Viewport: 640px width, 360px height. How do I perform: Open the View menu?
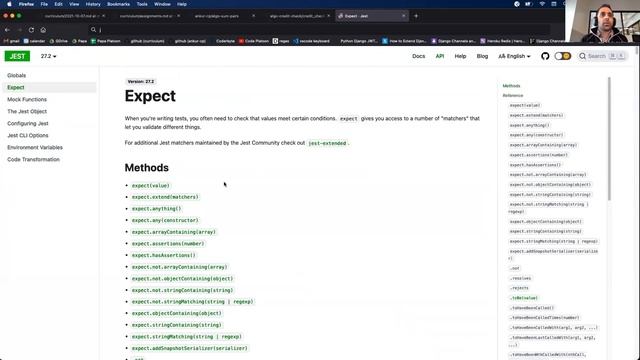[74, 4]
